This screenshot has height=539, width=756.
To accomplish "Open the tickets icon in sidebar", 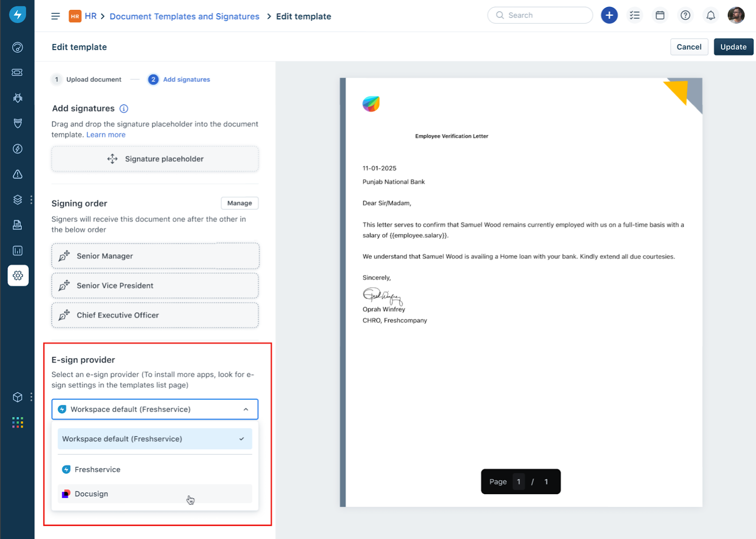I will (17, 72).
